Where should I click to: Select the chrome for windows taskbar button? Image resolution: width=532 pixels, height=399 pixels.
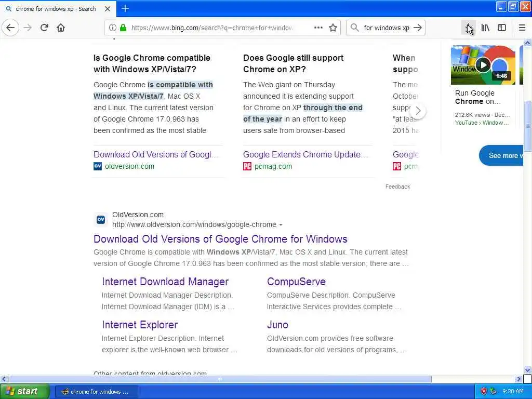point(96,392)
